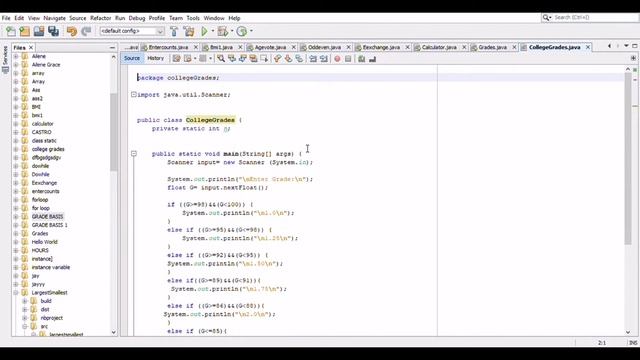Select the college grades folder

coord(48,149)
